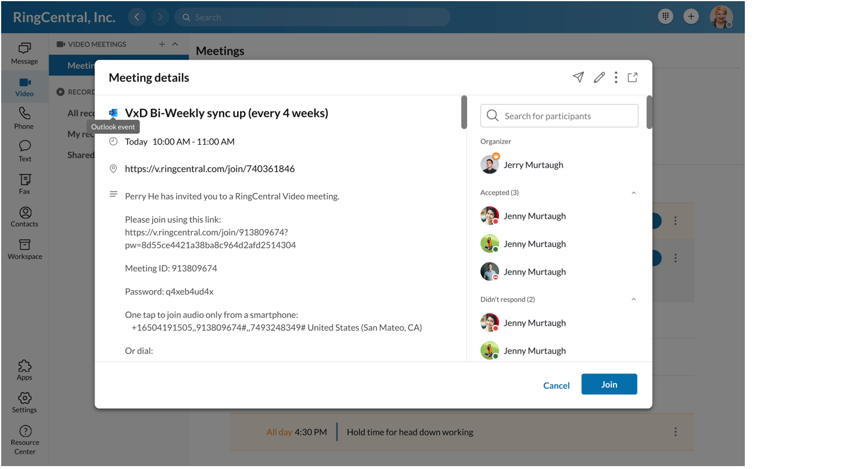Open Apps from the sidebar
Image resolution: width=868 pixels, height=469 pixels.
[x=24, y=370]
